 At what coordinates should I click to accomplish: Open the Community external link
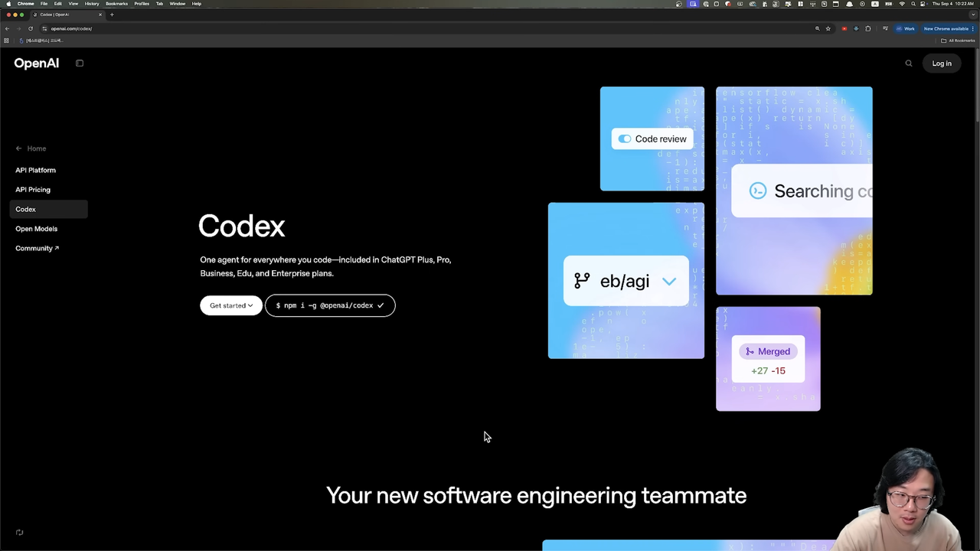37,248
